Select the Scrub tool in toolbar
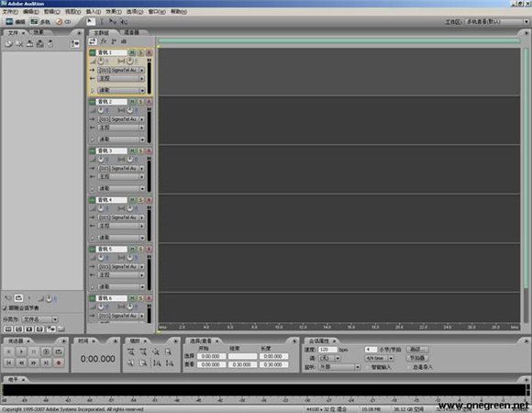The width and height of the screenshot is (532, 413). [x=123, y=21]
